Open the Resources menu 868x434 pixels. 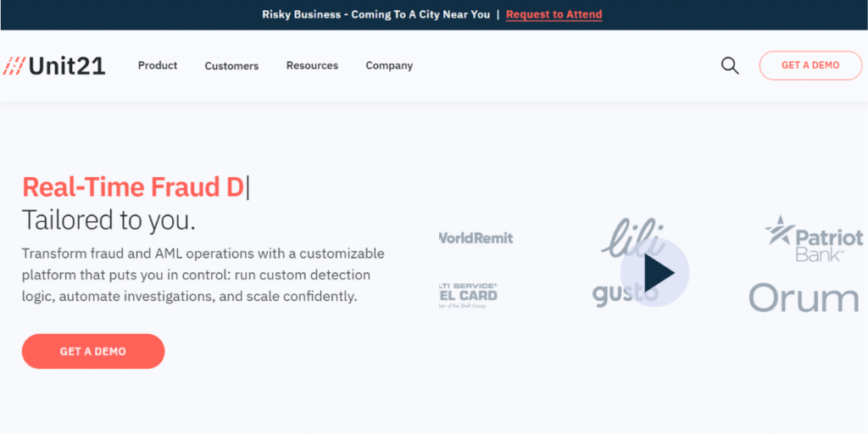click(x=312, y=65)
